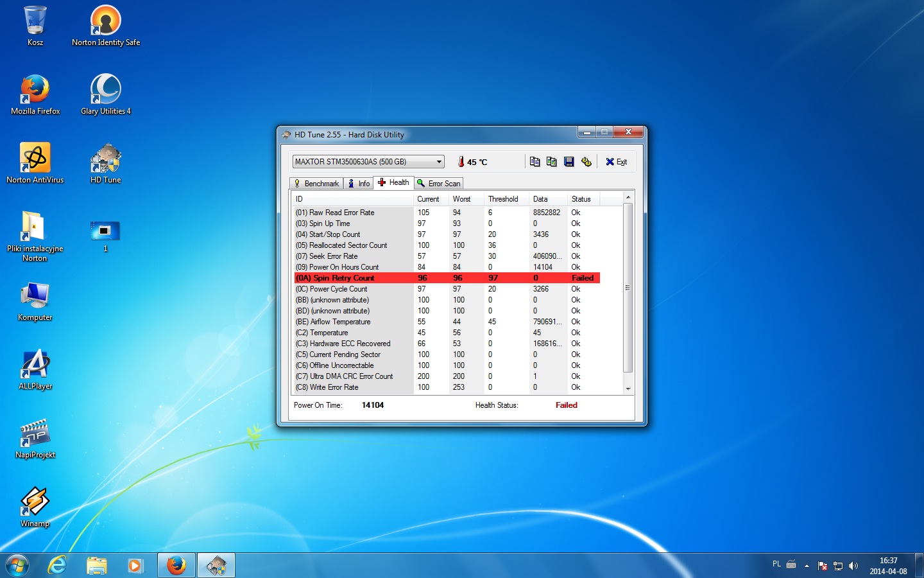The height and width of the screenshot is (578, 924).
Task: Select (07) Seek Error Rate row
Action: (x=447, y=256)
